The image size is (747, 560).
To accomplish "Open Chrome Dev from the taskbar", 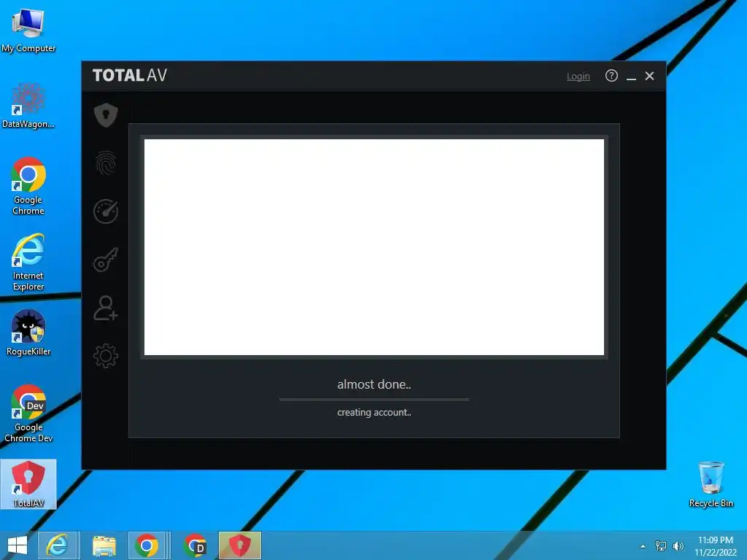I will coord(195,545).
